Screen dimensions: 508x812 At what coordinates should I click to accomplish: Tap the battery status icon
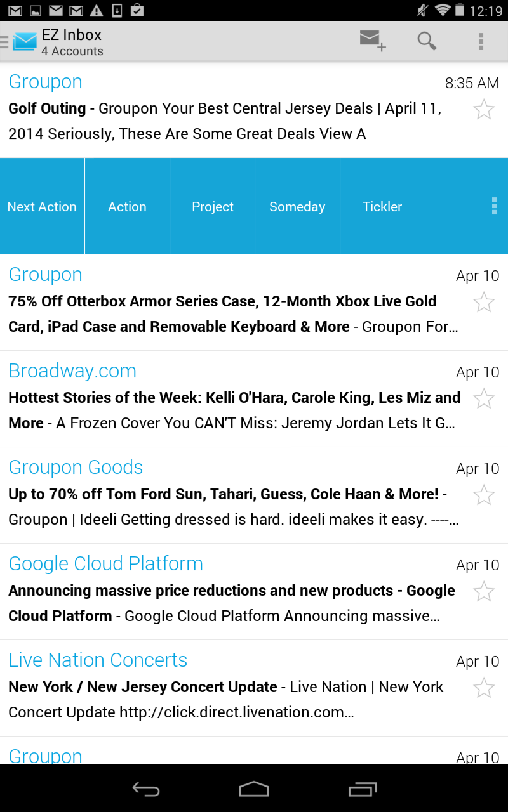[459, 10]
